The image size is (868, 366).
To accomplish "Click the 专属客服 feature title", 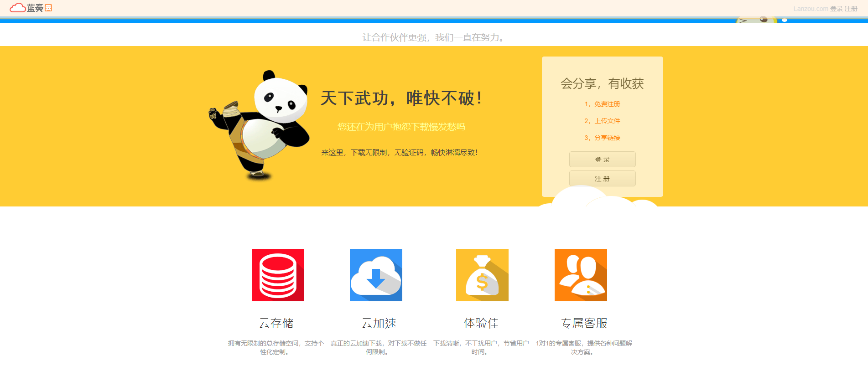I will (584, 323).
